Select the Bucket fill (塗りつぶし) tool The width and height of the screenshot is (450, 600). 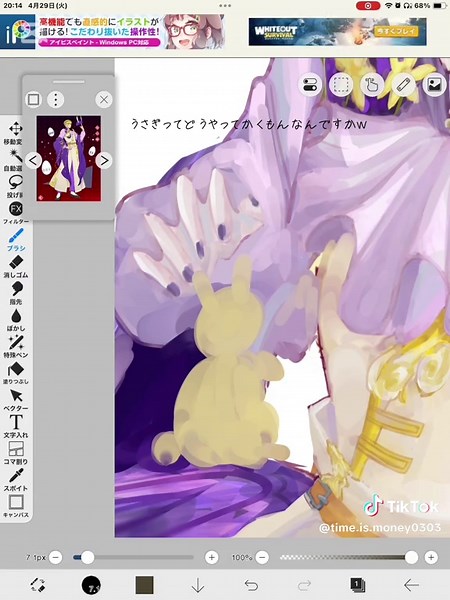coord(15,373)
